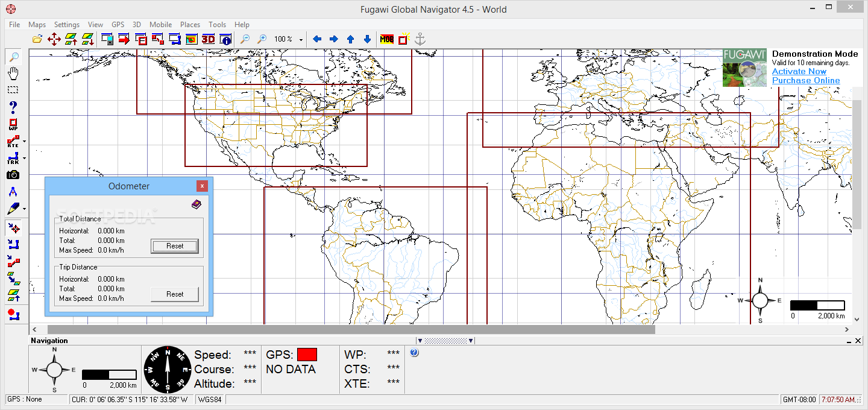Select the hand pan tool

[13, 74]
